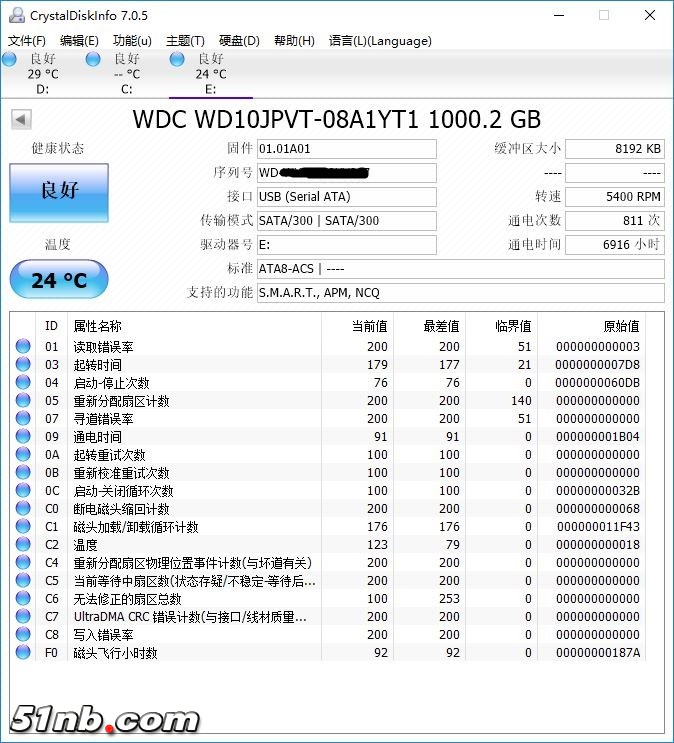Click the 最差值 column header
The image size is (674, 743).
[441, 326]
